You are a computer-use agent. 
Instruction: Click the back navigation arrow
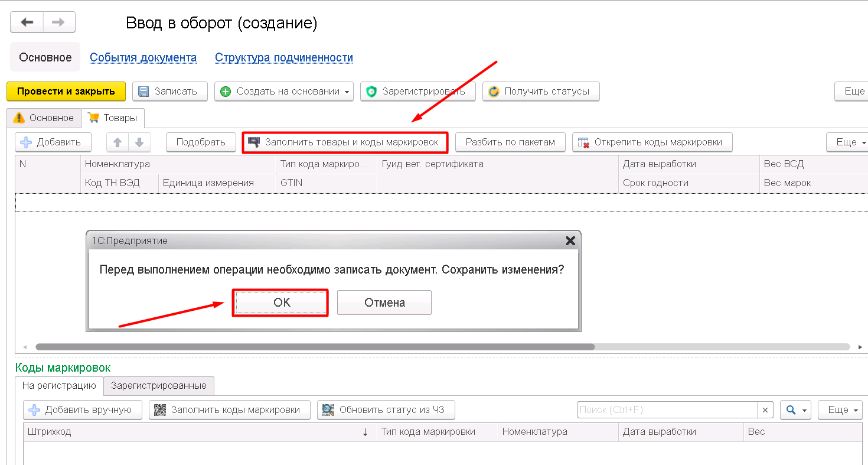(27, 22)
